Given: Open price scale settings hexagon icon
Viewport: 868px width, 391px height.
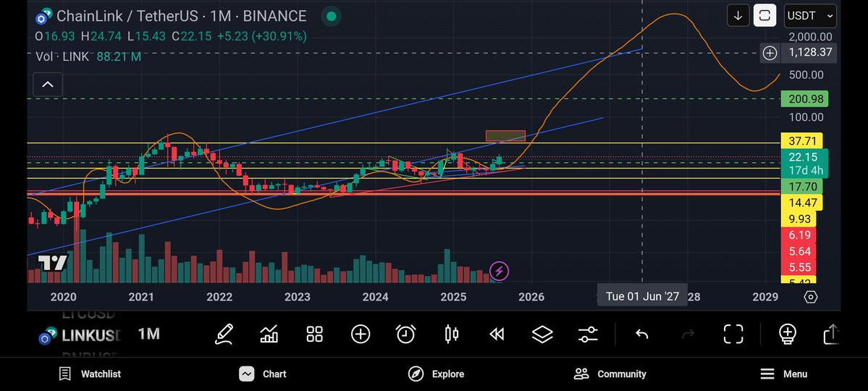Looking at the screenshot, I should coord(810,298).
